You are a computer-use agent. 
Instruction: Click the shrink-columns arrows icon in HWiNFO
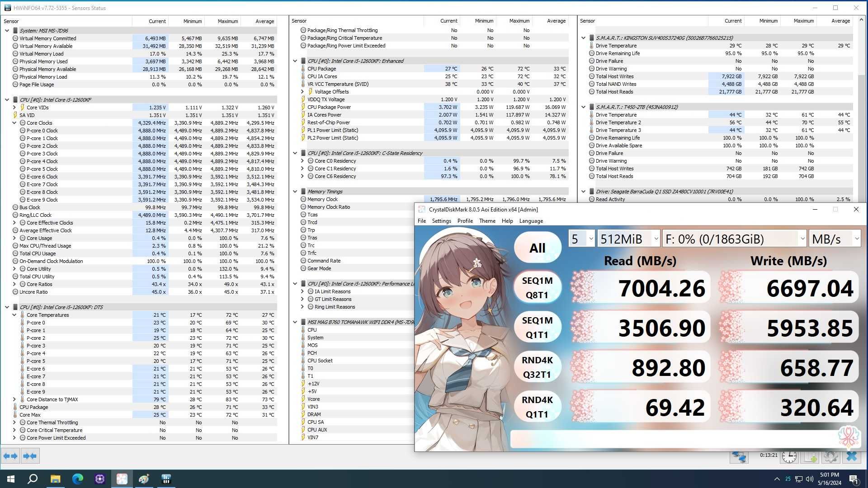click(30, 456)
